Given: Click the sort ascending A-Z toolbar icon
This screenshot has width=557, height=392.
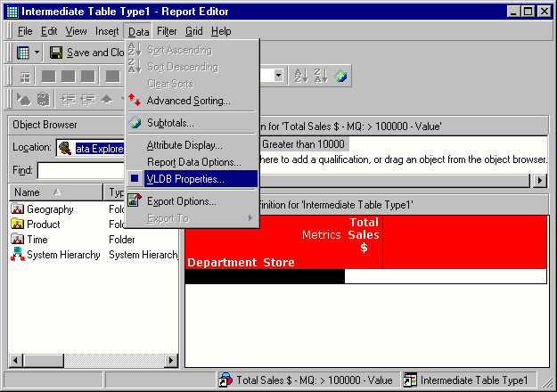Looking at the screenshot, I should pos(301,77).
